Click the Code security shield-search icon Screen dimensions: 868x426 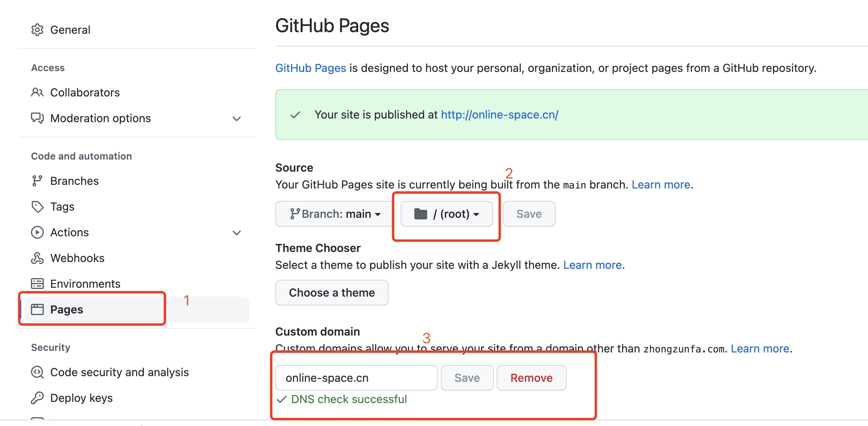(37, 372)
